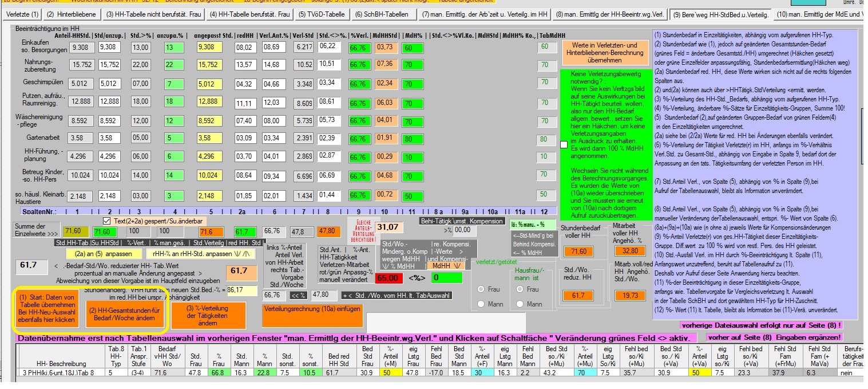Image resolution: width=868 pixels, height=389 pixels.
Task: Go to the (5) TVöD-Tabelle tab
Action: (x=322, y=14)
